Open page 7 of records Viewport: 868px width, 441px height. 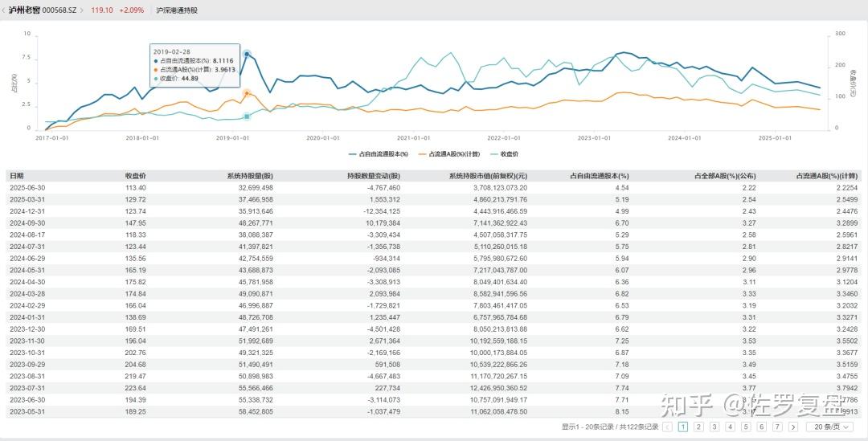pos(777,427)
